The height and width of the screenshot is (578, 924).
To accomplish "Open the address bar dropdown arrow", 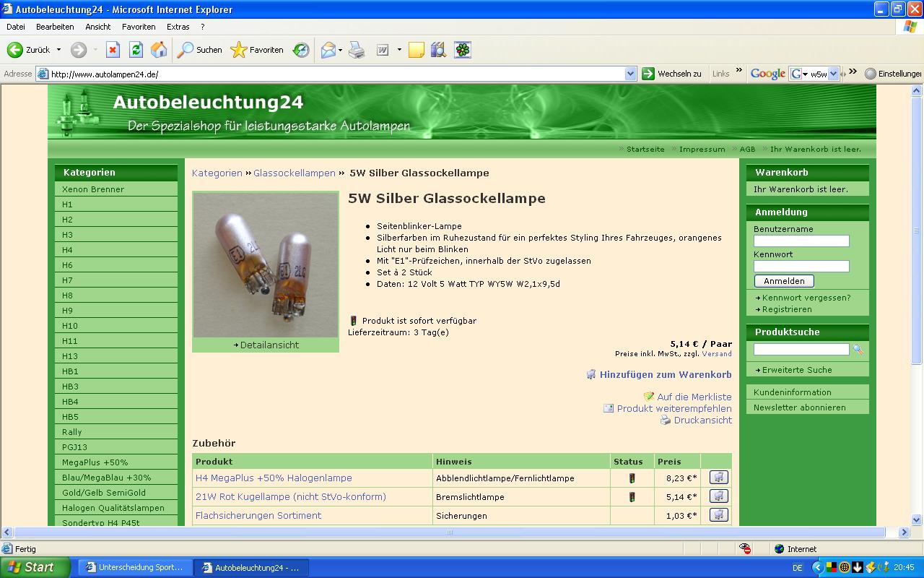I will (629, 74).
